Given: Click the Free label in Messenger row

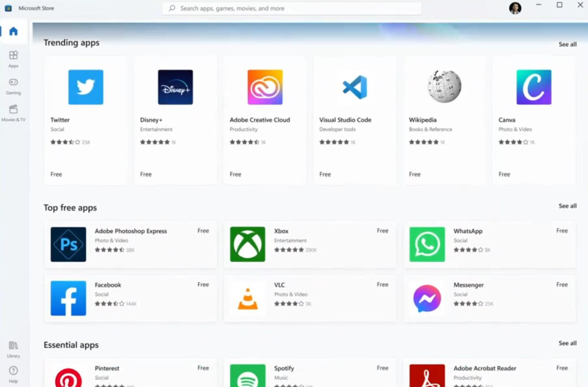Looking at the screenshot, I should pyautogui.click(x=562, y=285).
